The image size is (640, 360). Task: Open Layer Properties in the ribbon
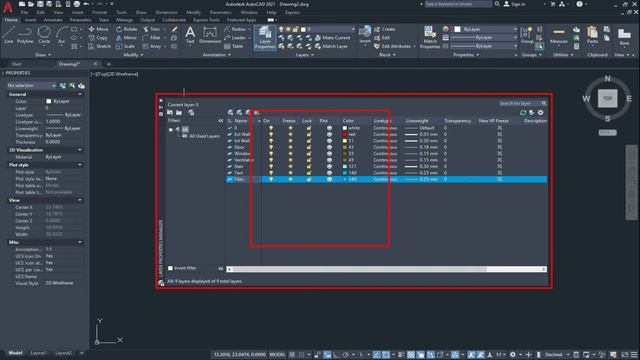point(264,37)
